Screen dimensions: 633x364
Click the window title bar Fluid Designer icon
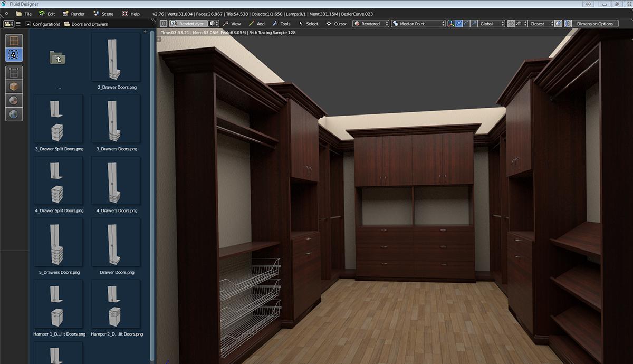5,4
